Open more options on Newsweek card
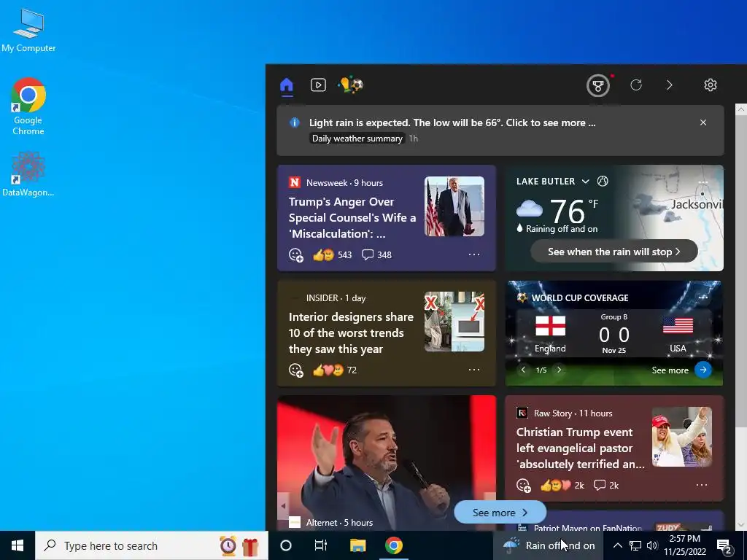 pos(474,254)
